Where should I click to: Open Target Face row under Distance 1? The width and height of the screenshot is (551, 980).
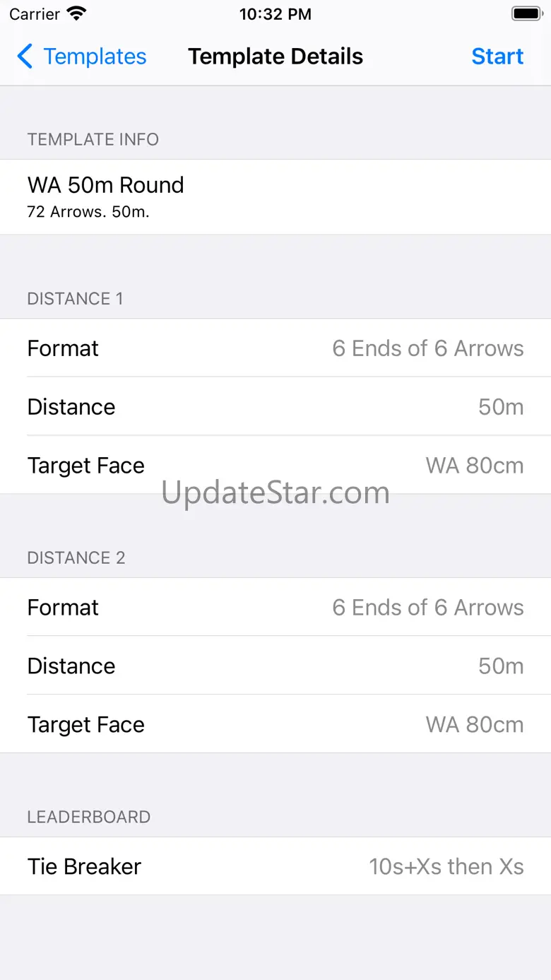click(x=275, y=466)
